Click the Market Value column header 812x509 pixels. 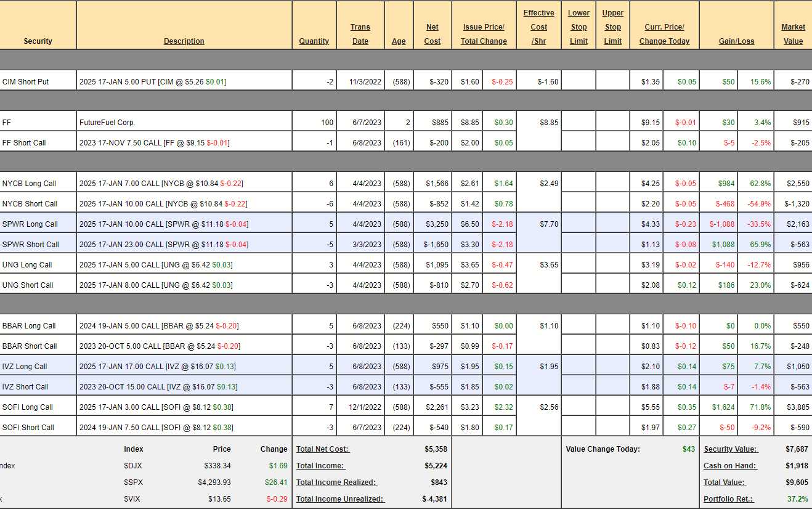click(793, 34)
